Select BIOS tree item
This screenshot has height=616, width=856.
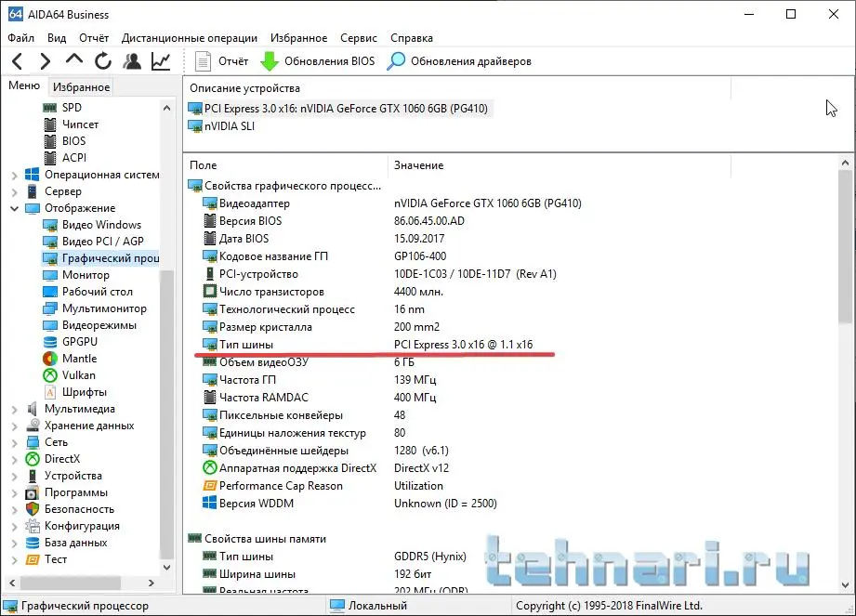point(73,141)
